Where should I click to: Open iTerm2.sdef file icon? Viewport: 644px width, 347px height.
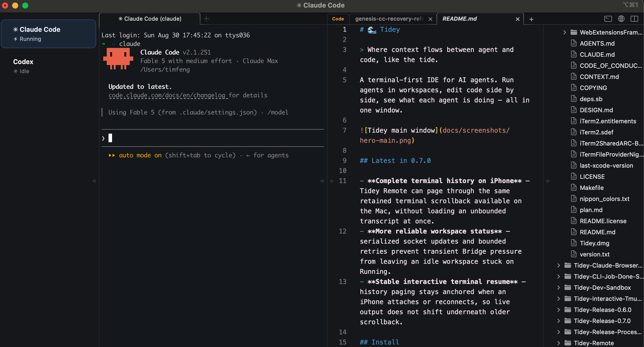pyautogui.click(x=574, y=132)
